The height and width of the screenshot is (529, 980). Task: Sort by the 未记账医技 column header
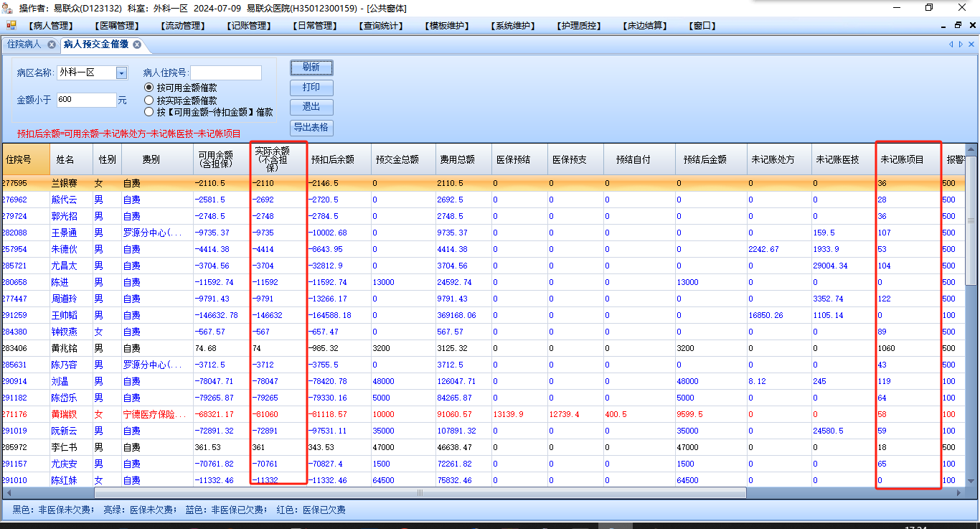[844, 159]
